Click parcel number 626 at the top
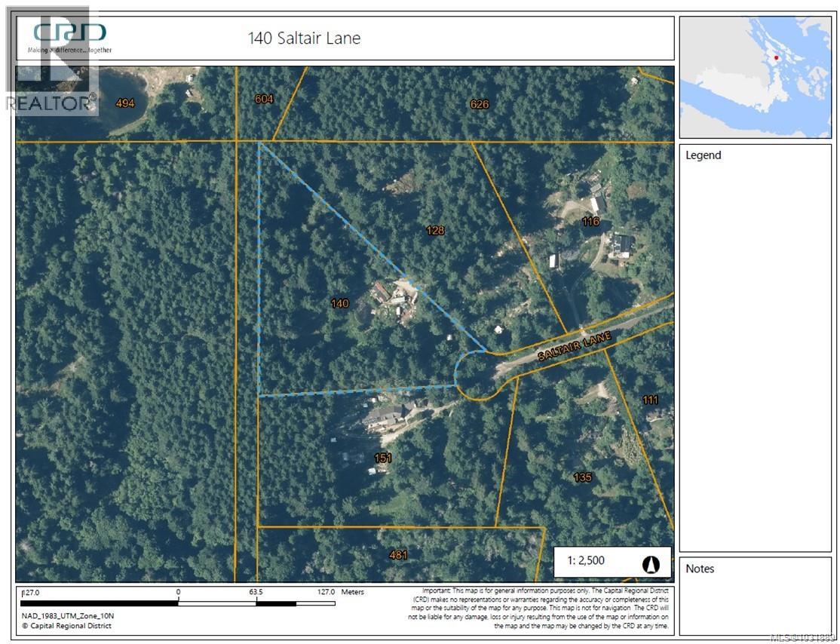This screenshot has height=644, width=840. [480, 104]
